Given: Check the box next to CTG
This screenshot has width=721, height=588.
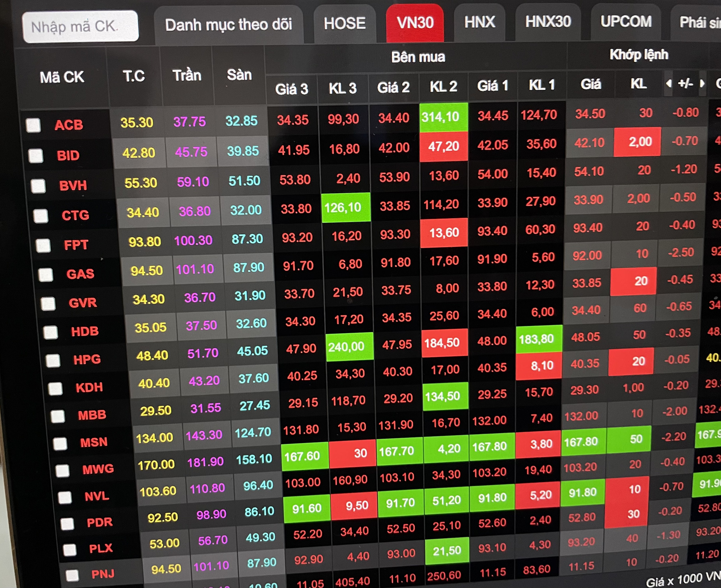Looking at the screenshot, I should pyautogui.click(x=41, y=216).
